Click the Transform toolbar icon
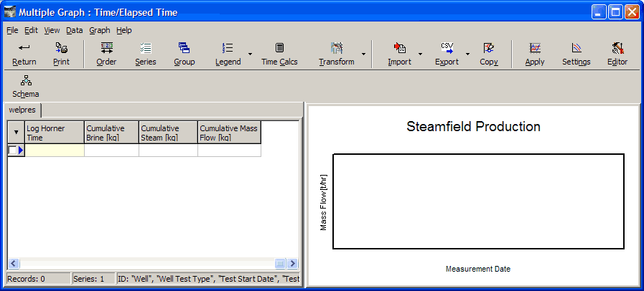 tap(337, 48)
